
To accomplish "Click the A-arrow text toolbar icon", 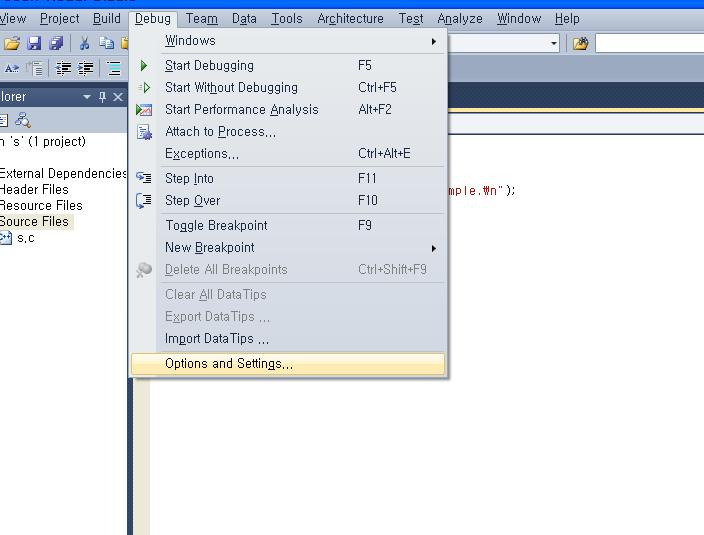I will click(x=12, y=68).
